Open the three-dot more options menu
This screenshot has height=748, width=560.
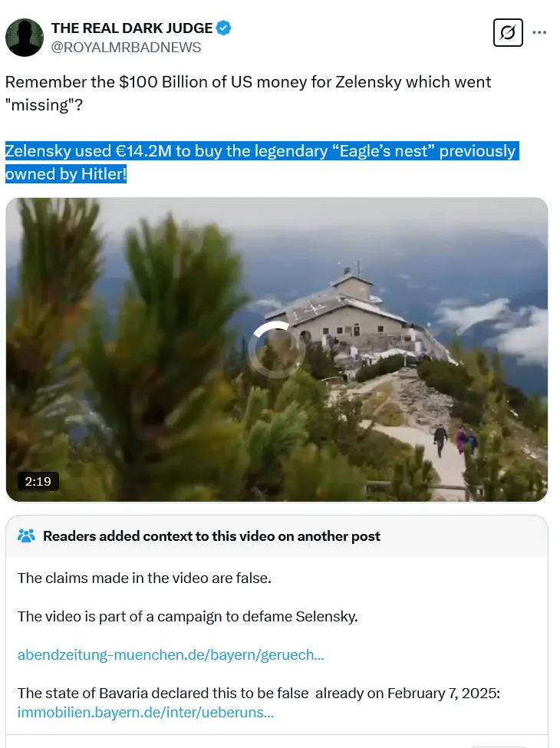[539, 32]
